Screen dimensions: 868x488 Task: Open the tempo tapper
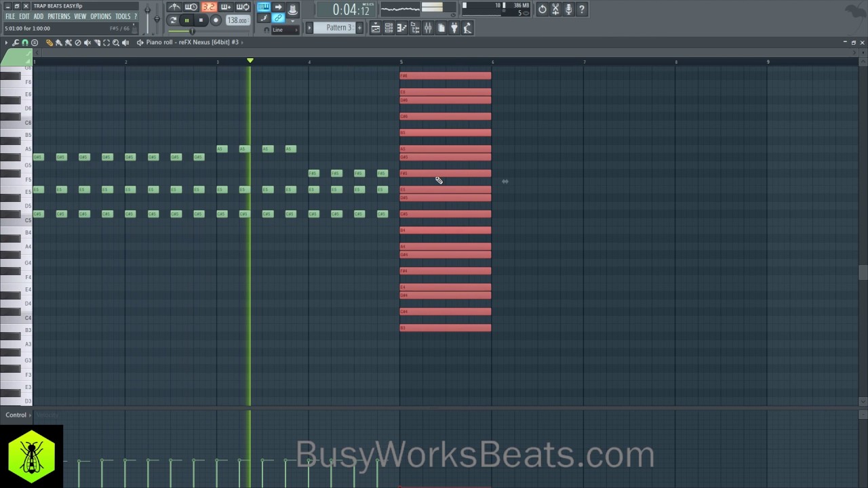[467, 28]
